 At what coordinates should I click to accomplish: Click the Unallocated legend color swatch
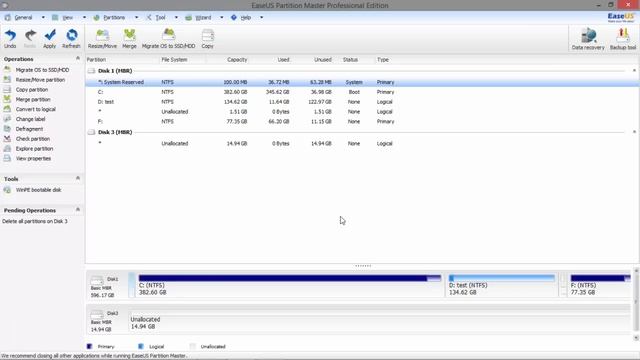point(193,347)
